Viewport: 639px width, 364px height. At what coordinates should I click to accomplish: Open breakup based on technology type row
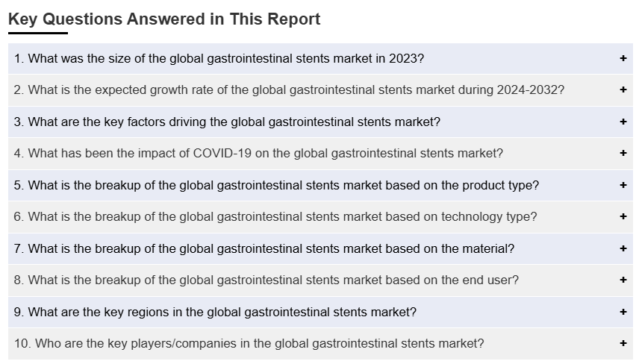coord(320,217)
